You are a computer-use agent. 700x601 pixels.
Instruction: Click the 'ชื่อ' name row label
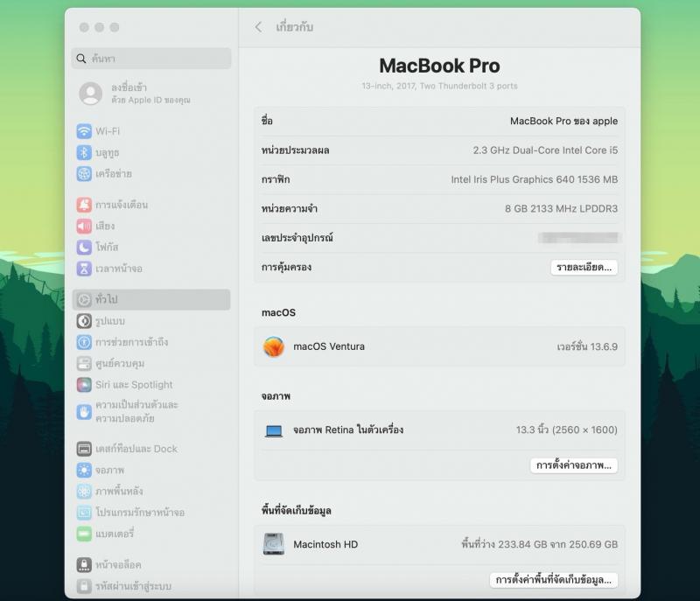click(x=267, y=121)
